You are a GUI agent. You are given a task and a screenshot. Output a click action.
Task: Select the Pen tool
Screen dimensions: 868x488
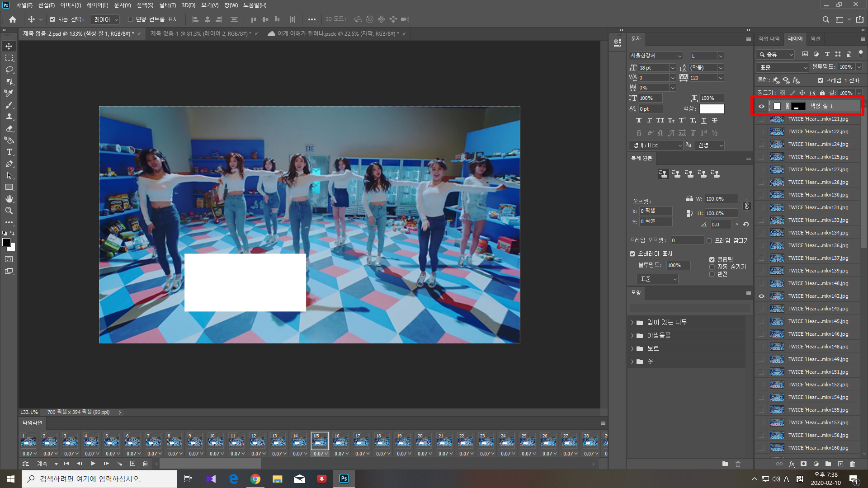tap(9, 164)
